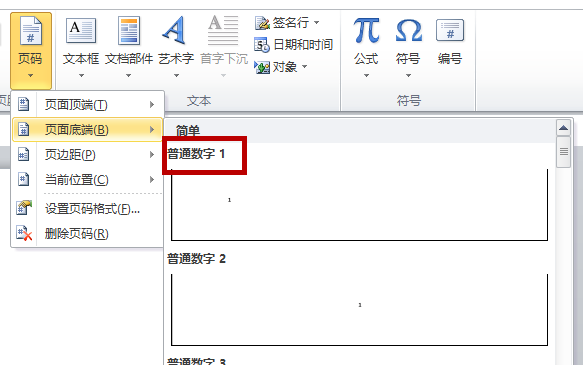Click the 首字下沉 drop cap icon
Image resolution: width=583 pixels, height=365 pixels.
click(x=223, y=30)
